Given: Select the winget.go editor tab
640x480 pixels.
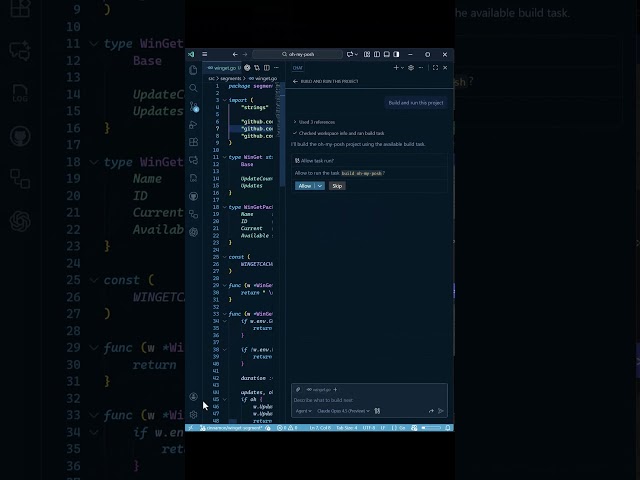Looking at the screenshot, I should click(224, 68).
